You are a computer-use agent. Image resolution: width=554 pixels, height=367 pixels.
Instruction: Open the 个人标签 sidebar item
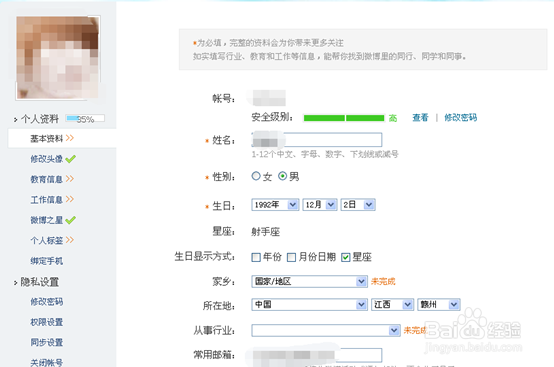pos(47,241)
